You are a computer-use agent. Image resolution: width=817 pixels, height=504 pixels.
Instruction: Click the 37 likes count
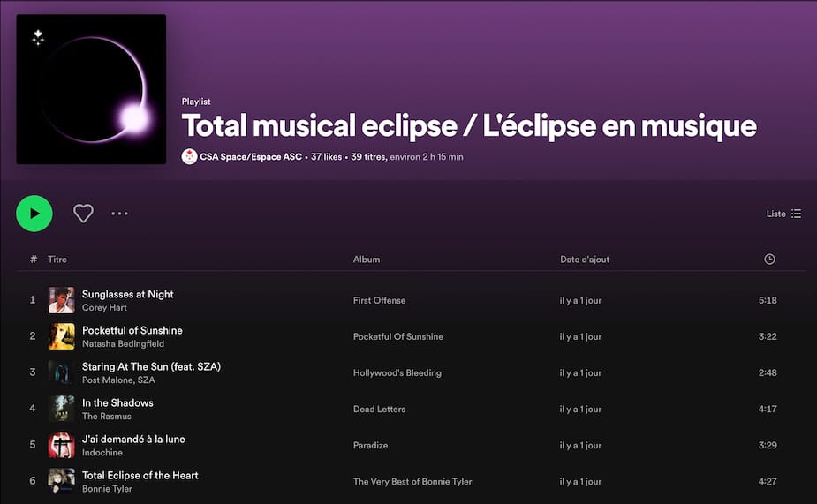point(326,157)
